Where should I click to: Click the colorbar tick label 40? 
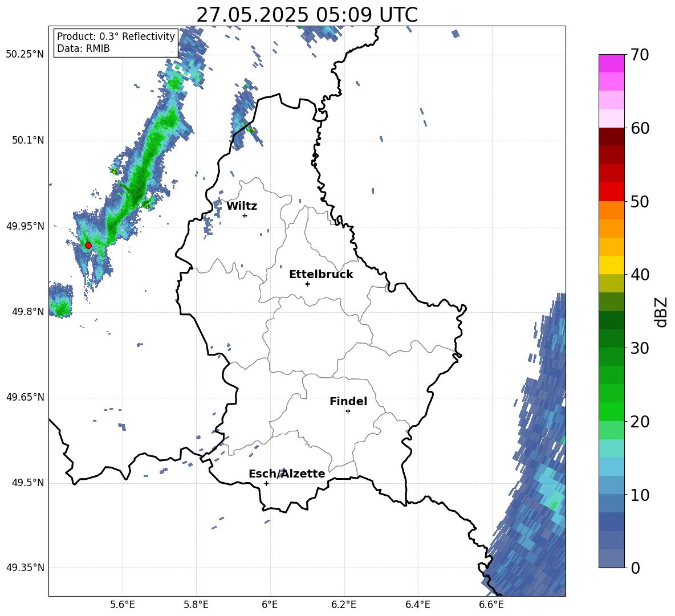click(x=640, y=275)
